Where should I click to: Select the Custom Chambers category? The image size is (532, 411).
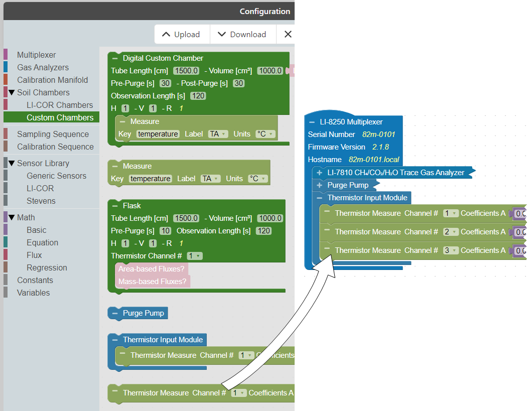[52, 117]
